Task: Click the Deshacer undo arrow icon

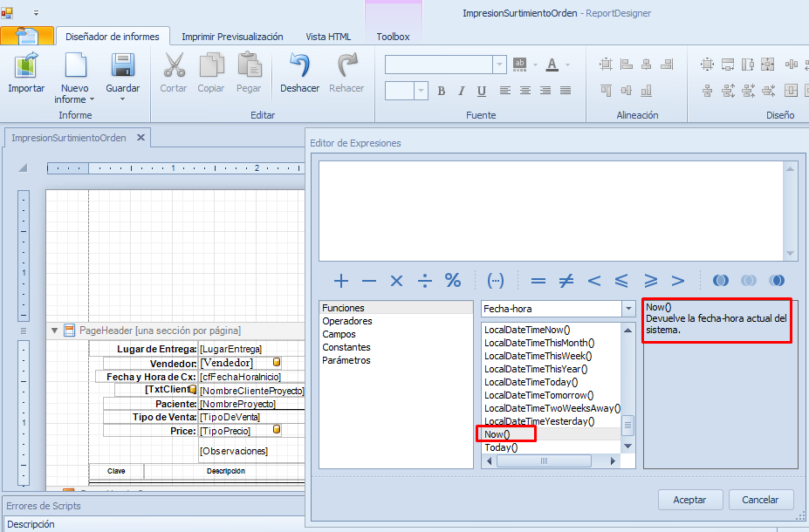Action: tap(299, 67)
